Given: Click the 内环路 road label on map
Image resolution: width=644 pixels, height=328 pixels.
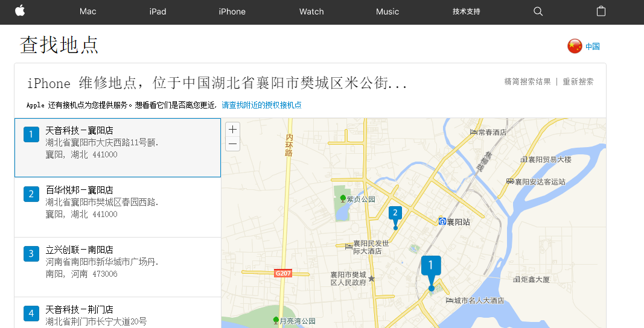Looking at the screenshot, I should click(289, 145).
